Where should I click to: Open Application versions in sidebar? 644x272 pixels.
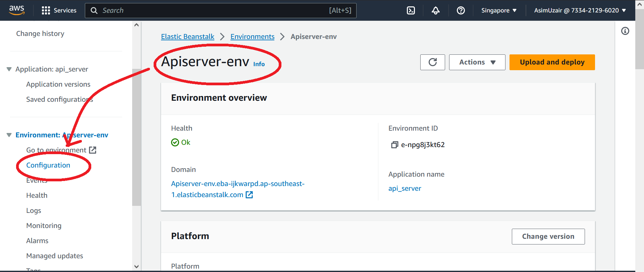pyautogui.click(x=58, y=84)
